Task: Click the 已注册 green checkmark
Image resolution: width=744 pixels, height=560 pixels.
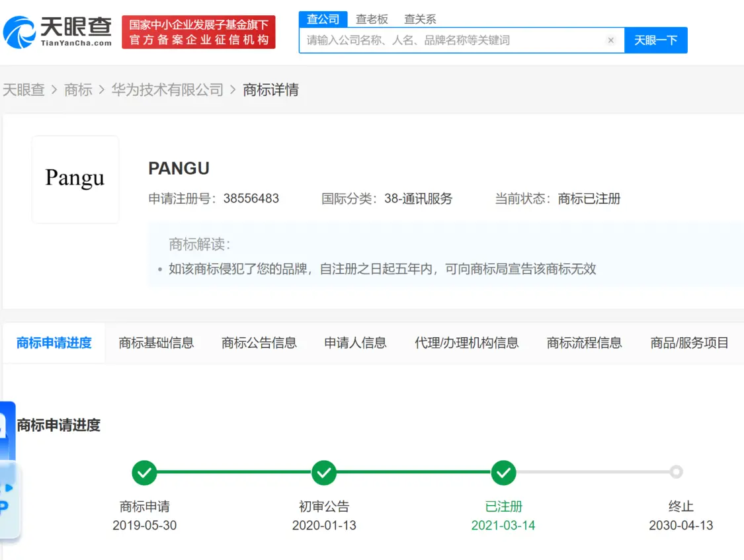Action: pos(503,473)
